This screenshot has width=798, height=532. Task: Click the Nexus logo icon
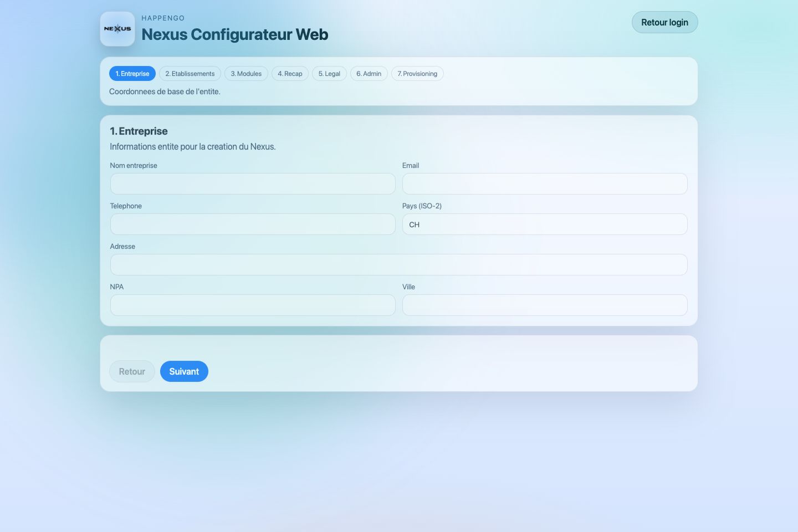tap(117, 29)
